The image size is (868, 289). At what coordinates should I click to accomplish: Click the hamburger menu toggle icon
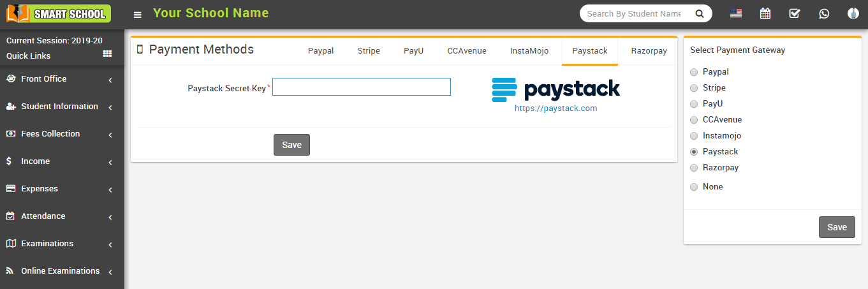pyautogui.click(x=137, y=14)
